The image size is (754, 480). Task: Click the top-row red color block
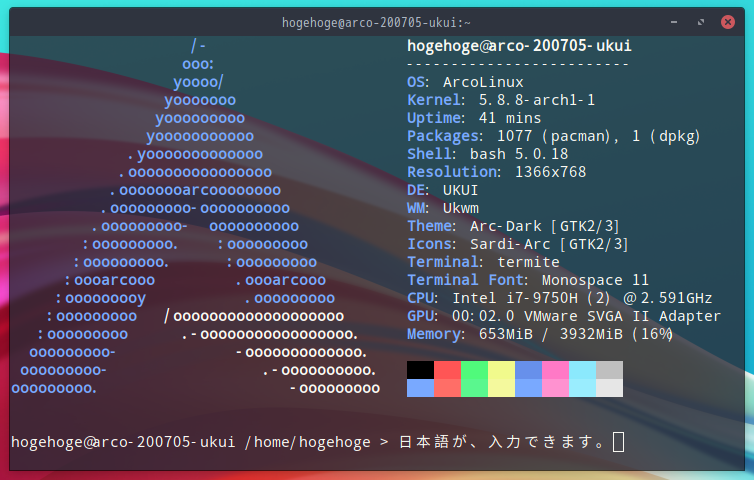pyautogui.click(x=447, y=370)
